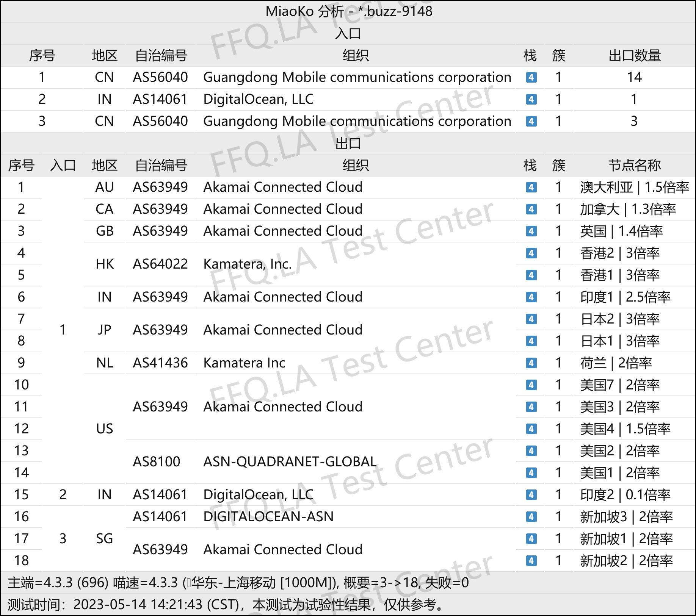Viewport: 696px width, 616px height.
Task: Click the MiaoKo 分析 title bar
Action: point(348,11)
